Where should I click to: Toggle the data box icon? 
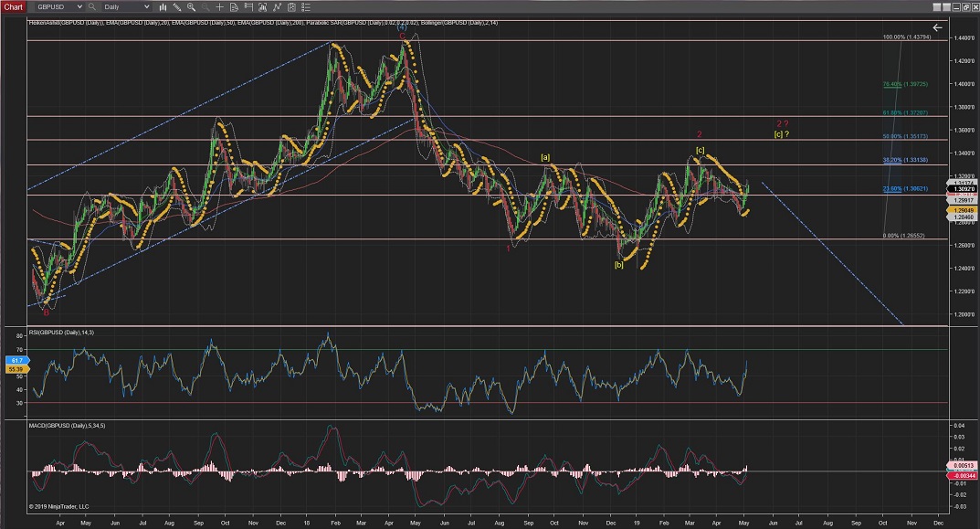234,7
